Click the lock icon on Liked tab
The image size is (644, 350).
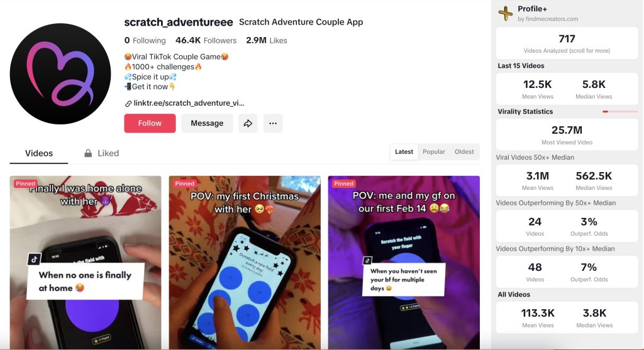click(x=88, y=153)
